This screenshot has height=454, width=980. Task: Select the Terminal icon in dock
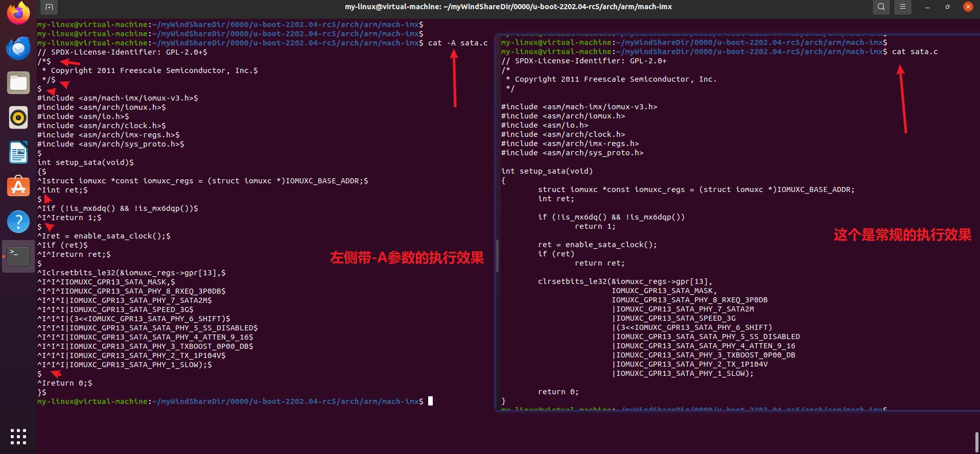[x=18, y=256]
